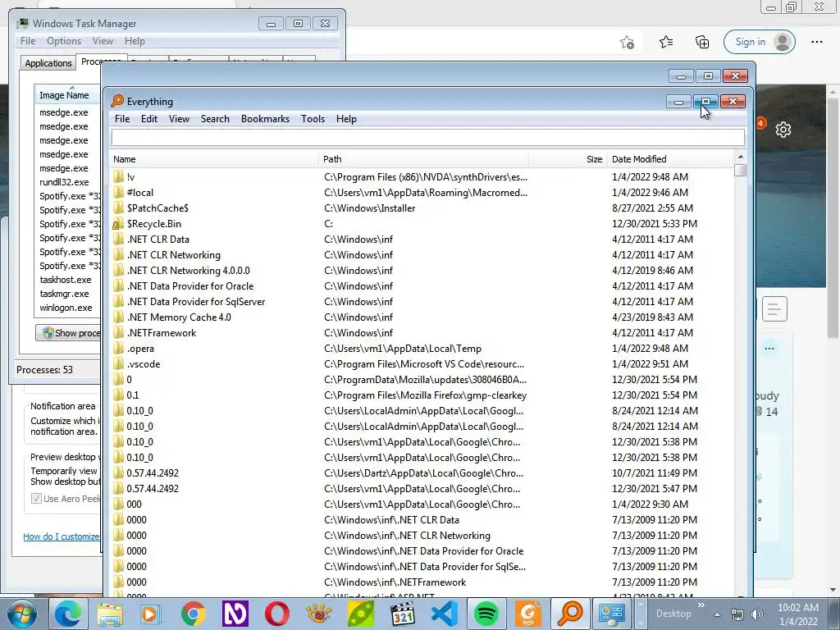Open Everything View menu
Image resolution: width=840 pixels, height=630 pixels.
(x=179, y=119)
